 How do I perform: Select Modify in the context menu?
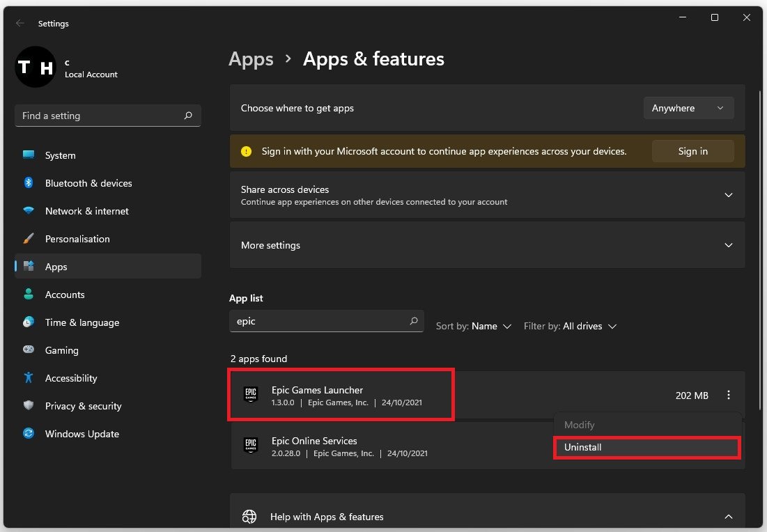[579, 425]
